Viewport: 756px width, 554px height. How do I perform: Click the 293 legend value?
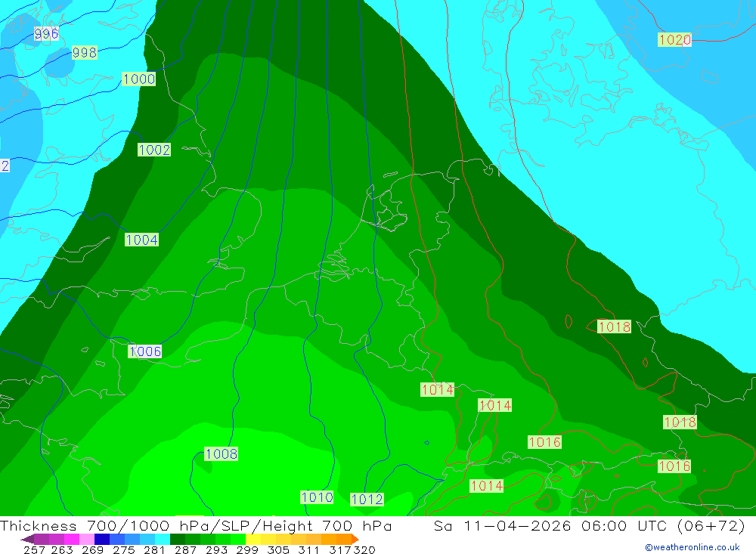(216, 550)
